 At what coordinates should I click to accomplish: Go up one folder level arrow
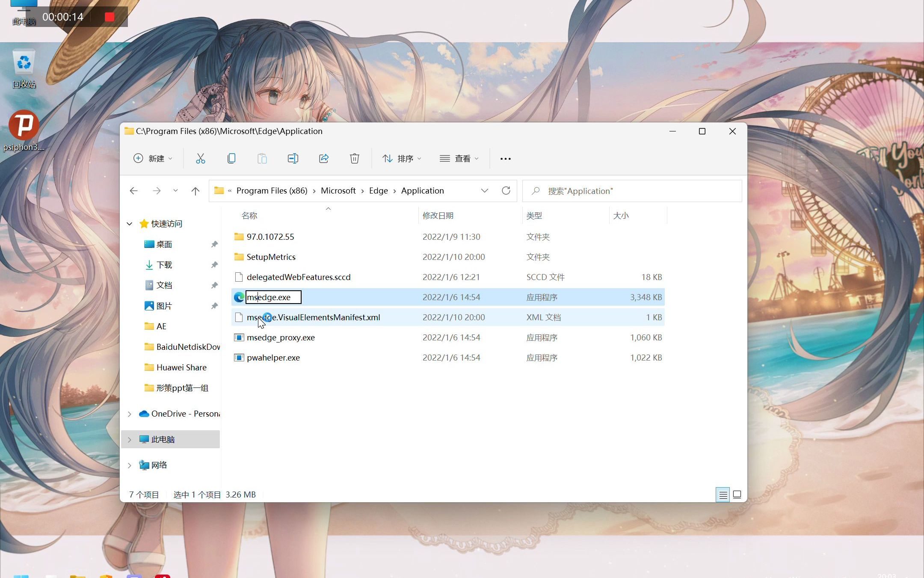tap(195, 191)
